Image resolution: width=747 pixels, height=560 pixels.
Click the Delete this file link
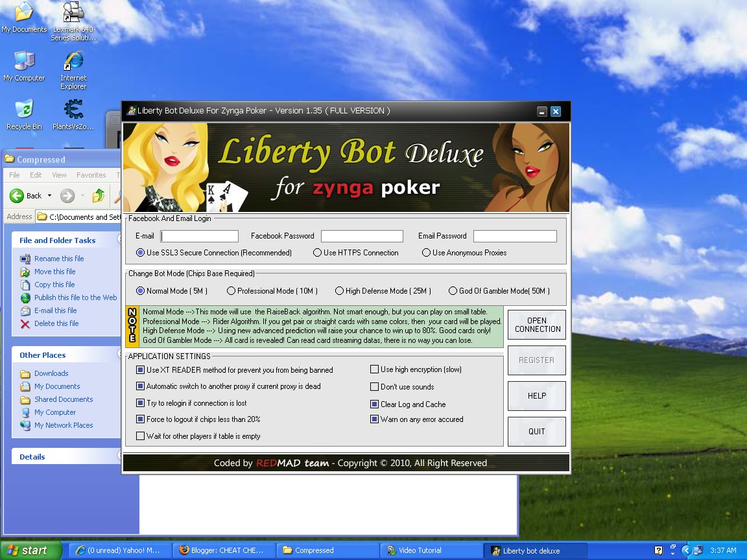coord(56,323)
